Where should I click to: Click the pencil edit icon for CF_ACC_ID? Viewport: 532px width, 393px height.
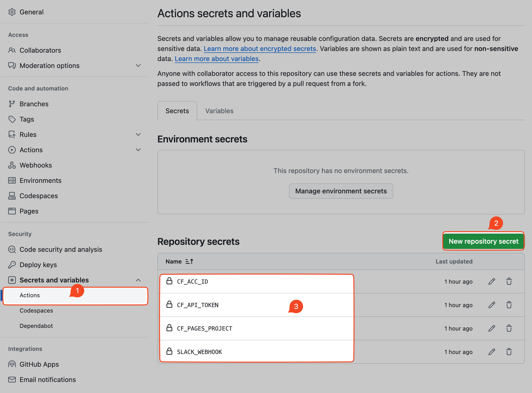[x=492, y=281]
